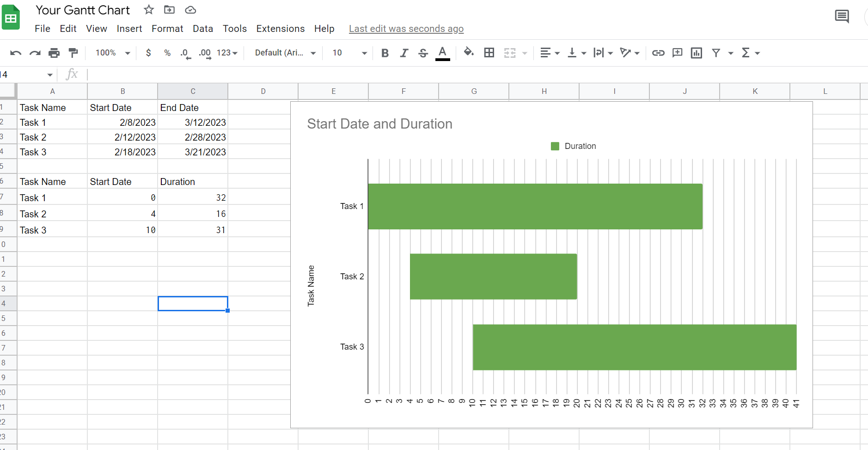Image resolution: width=868 pixels, height=450 pixels.
Task: Select the Duration header cell
Action: (x=193, y=181)
